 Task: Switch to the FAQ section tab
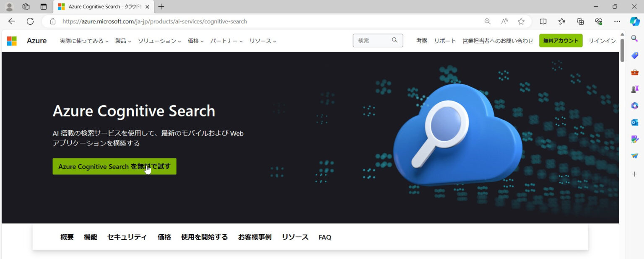(x=325, y=237)
